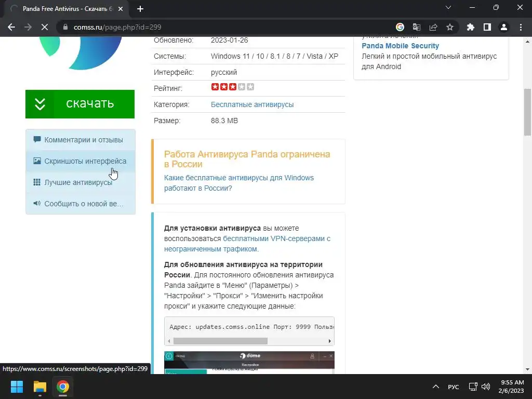Open Скриншоты интерфейса page
Viewport: 532px width, 399px height.
pyautogui.click(x=81, y=161)
